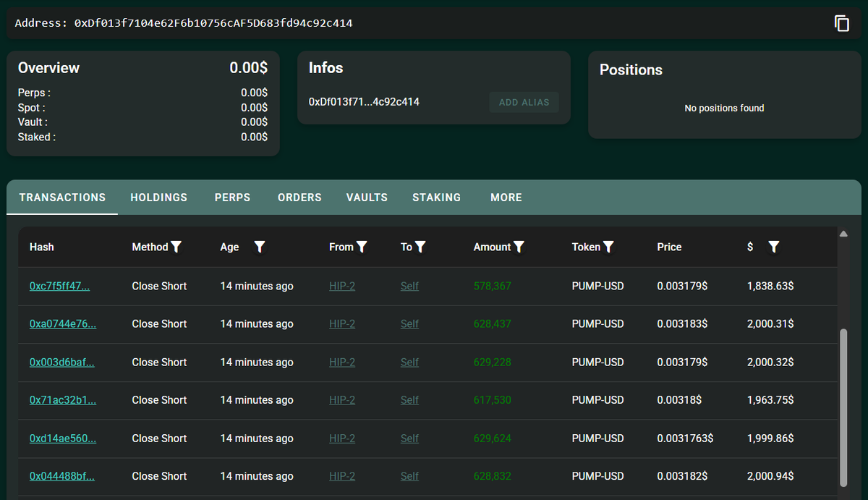Open transaction hash 0x71ac32b1...

click(63, 399)
